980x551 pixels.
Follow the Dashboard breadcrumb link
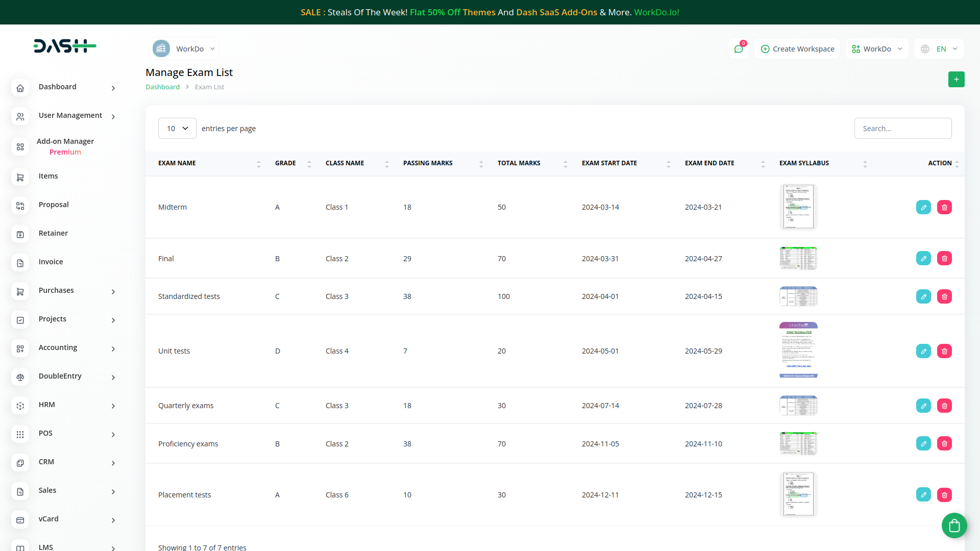[x=162, y=87]
